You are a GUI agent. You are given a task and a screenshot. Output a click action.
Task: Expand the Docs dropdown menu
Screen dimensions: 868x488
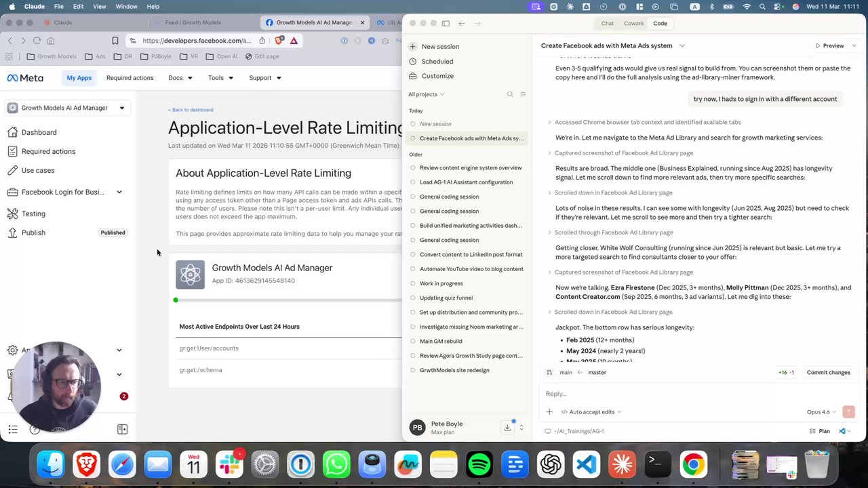click(180, 78)
